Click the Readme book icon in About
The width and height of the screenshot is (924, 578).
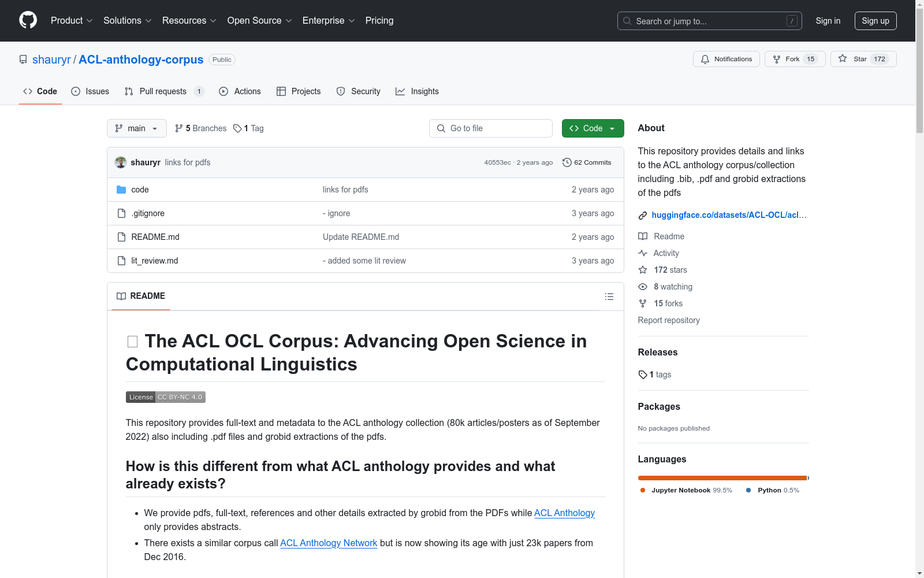point(643,236)
